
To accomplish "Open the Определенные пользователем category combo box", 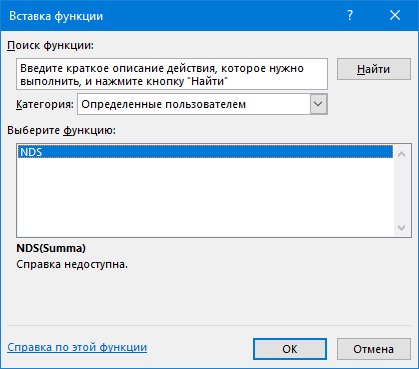I will [x=202, y=104].
